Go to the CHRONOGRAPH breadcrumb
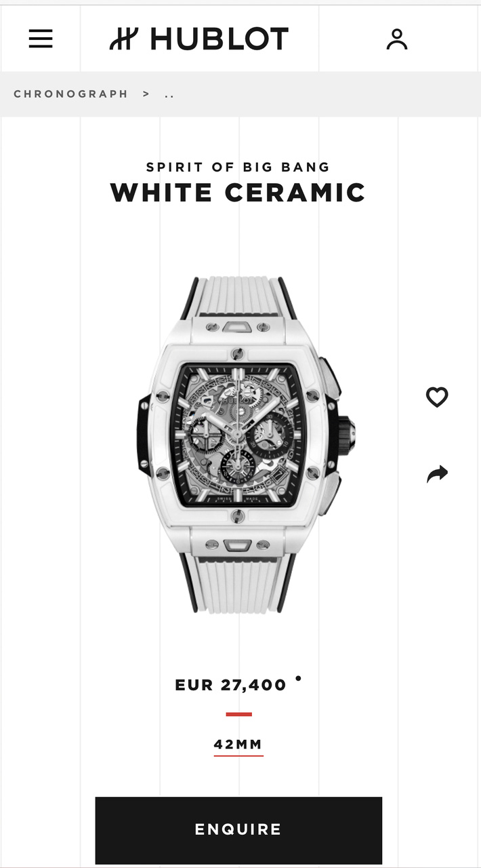Viewport: 481px width, 868px height. pos(71,94)
